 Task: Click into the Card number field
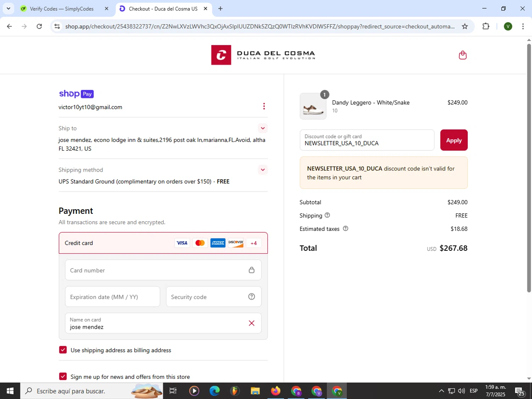pyautogui.click(x=163, y=270)
